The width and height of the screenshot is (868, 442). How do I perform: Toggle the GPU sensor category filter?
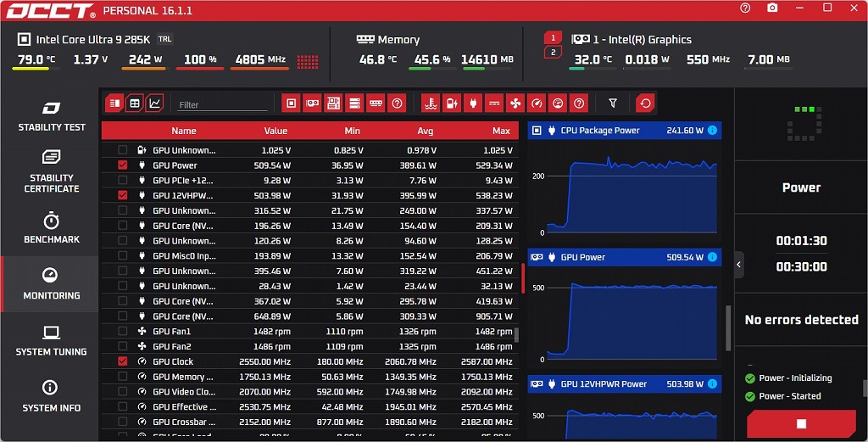point(312,103)
